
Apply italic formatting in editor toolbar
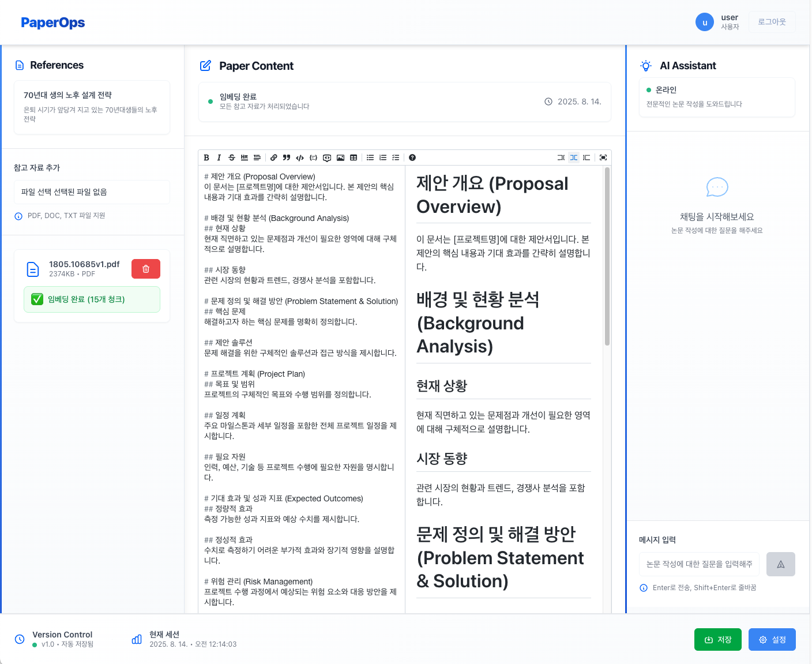click(x=219, y=157)
